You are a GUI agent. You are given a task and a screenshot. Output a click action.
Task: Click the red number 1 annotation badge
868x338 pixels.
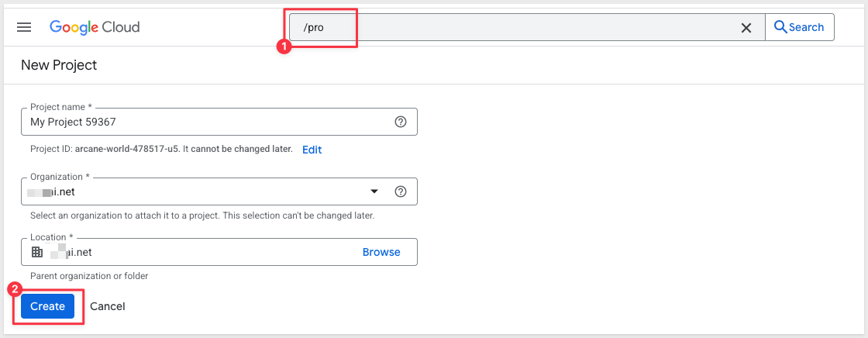click(x=284, y=47)
